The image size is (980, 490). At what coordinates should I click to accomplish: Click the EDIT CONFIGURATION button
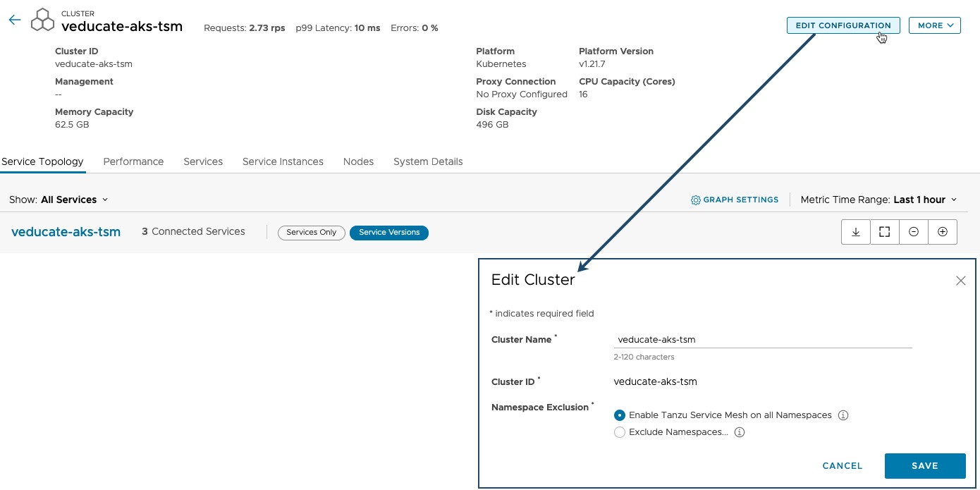point(843,25)
